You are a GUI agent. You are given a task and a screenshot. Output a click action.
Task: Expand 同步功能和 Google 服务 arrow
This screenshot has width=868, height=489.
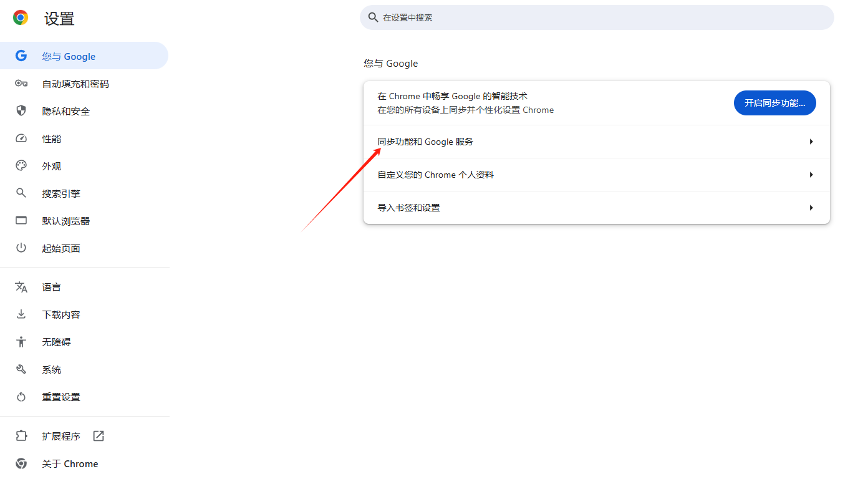click(x=811, y=142)
